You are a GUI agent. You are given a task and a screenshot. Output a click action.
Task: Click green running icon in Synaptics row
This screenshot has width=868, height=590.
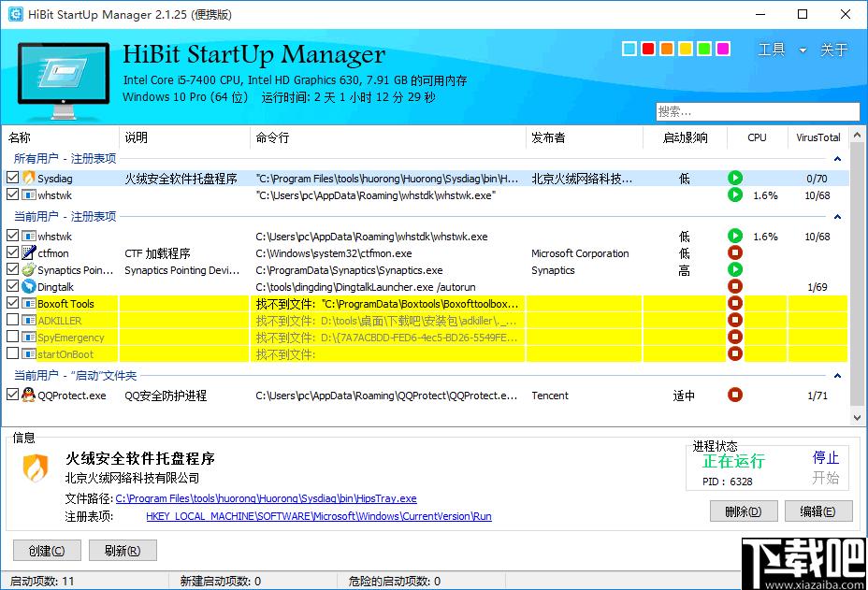point(734,269)
